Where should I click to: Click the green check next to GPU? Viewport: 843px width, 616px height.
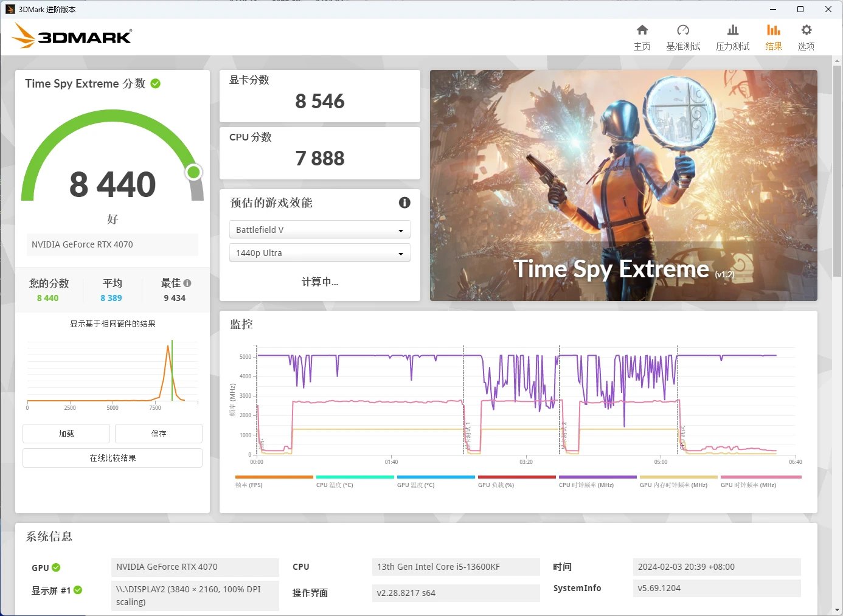coord(56,567)
